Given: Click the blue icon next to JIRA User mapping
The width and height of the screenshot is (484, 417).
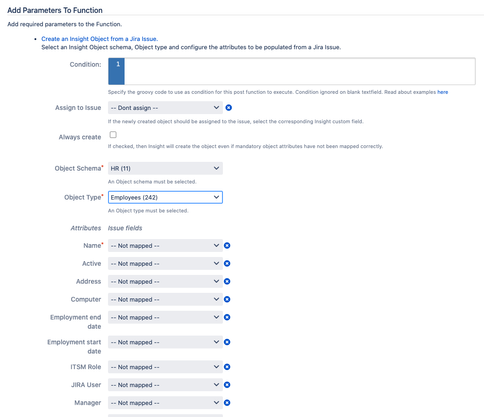Looking at the screenshot, I should (227, 385).
